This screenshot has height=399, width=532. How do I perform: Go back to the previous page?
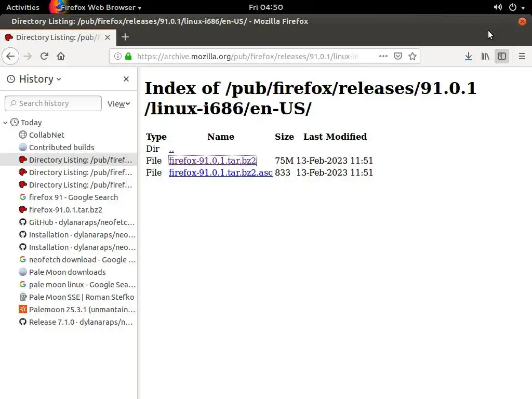coord(10,56)
